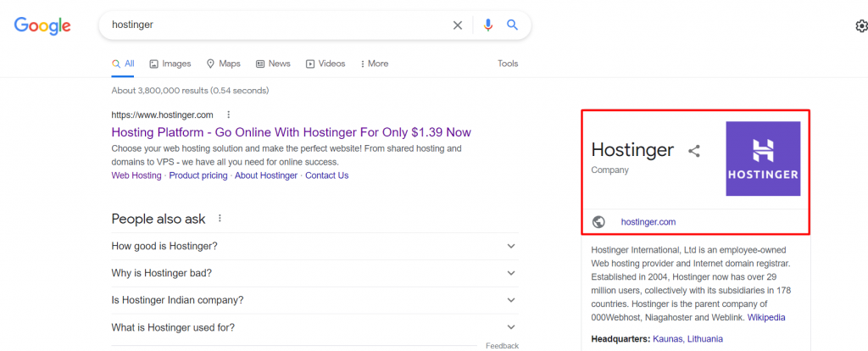The width and height of the screenshot is (868, 351).
Task: Open the Tools button
Action: click(508, 64)
